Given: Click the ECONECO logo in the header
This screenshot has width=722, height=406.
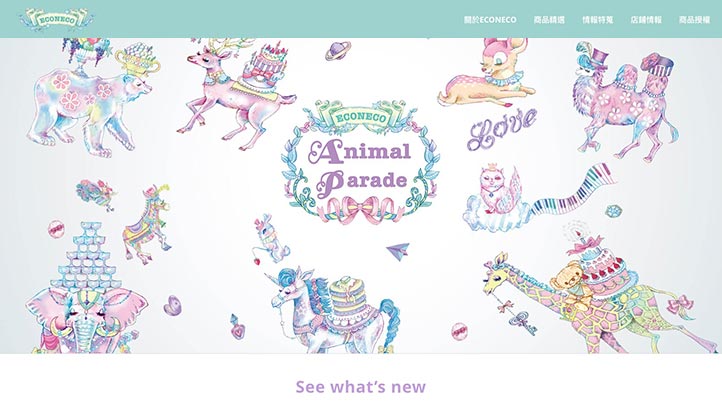Looking at the screenshot, I should (57, 19).
